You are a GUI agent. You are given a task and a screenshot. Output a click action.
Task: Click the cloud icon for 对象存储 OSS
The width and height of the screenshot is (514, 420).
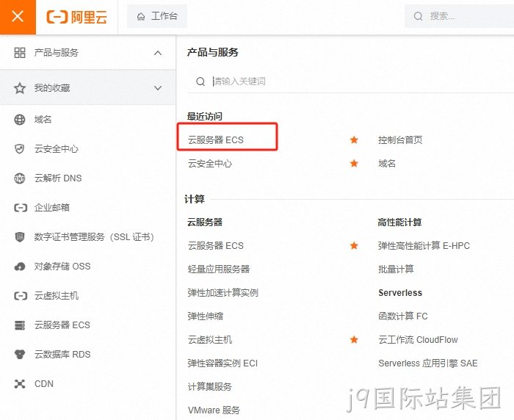[20, 267]
